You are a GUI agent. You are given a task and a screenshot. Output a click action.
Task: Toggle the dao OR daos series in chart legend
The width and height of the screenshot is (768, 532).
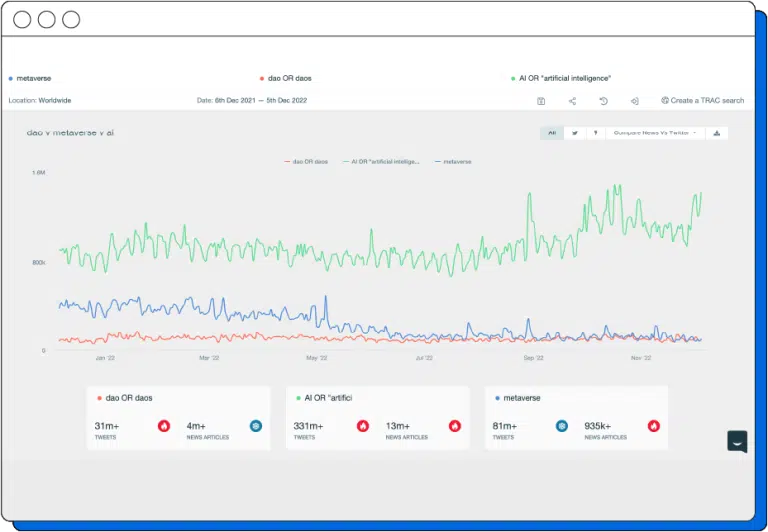tap(306, 161)
